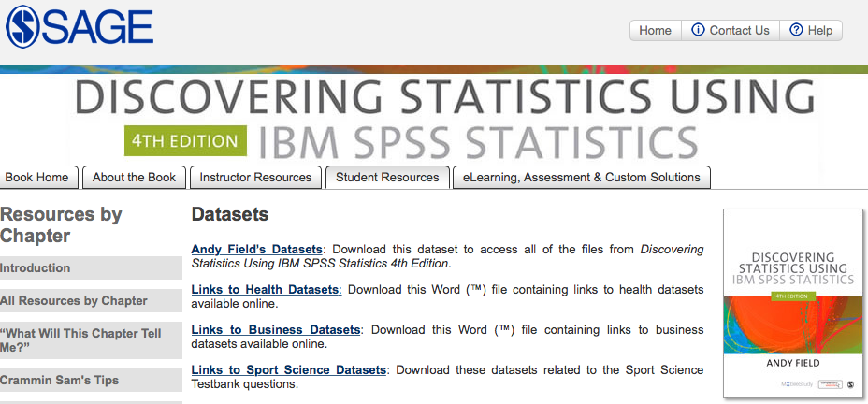Click the info icon beside Contact Us
Viewport: 868px width, 404px height.
click(698, 30)
